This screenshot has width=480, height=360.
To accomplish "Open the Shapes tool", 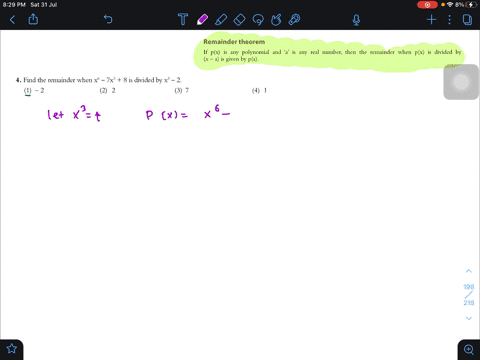I will (x=276, y=20).
